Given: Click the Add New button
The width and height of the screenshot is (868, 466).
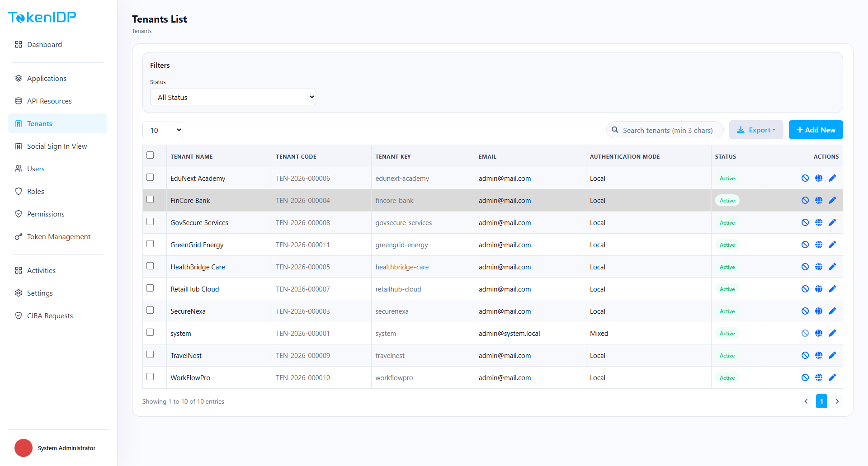Looking at the screenshot, I should pos(816,130).
